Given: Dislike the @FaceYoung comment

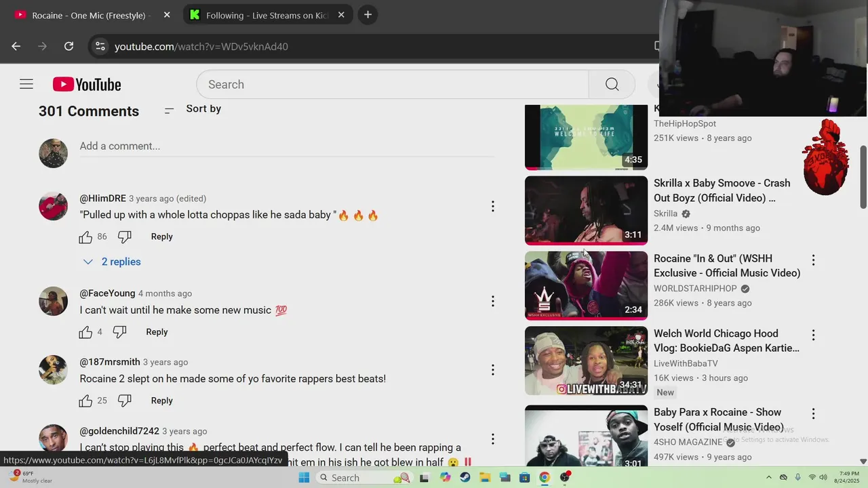Looking at the screenshot, I should click(x=120, y=332).
